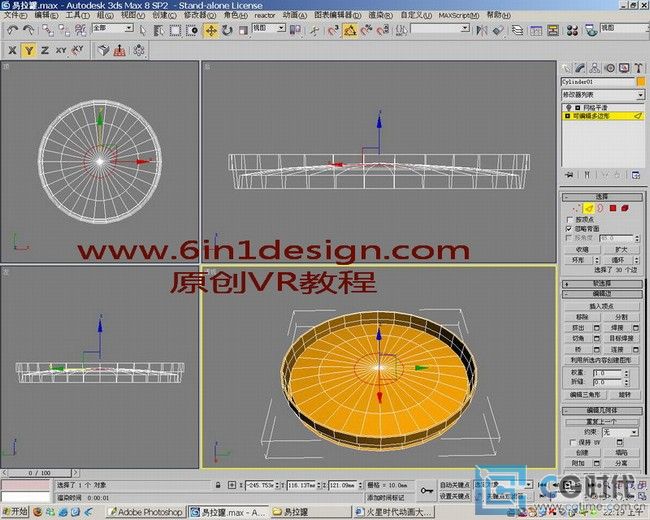Toggle the 忽略背面 checkbox

(x=569, y=228)
